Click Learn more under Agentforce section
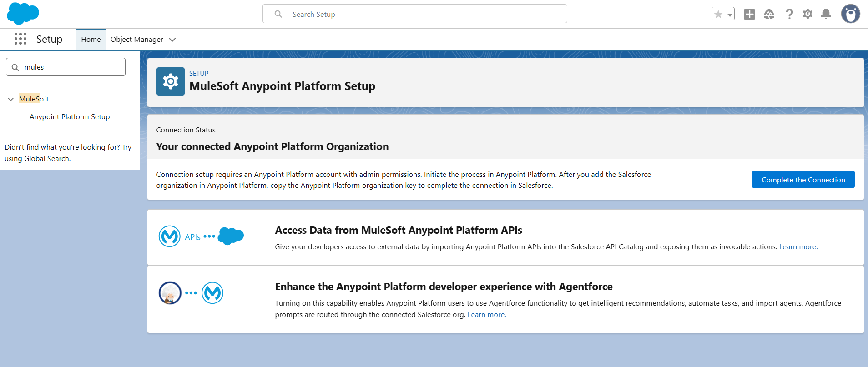The image size is (868, 367). click(x=486, y=315)
